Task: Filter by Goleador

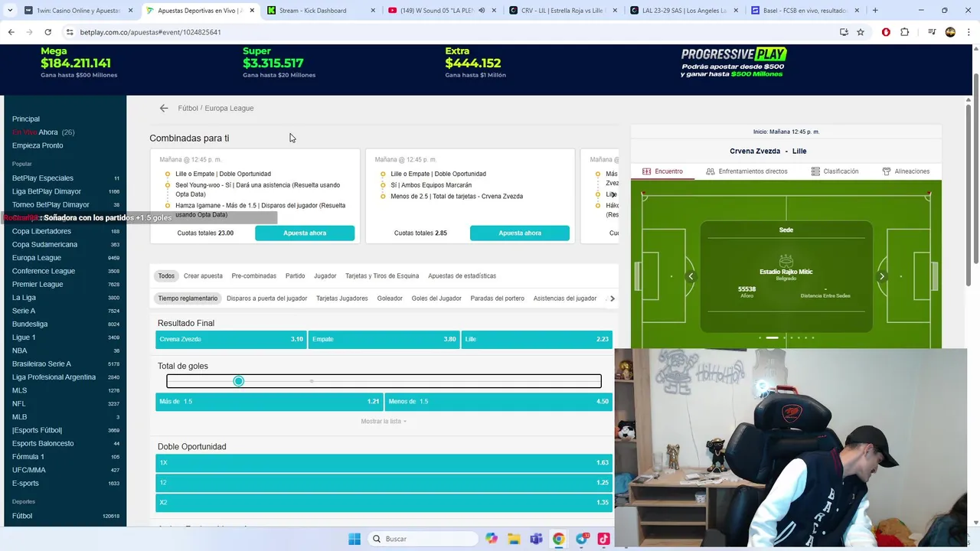Action: tap(390, 298)
